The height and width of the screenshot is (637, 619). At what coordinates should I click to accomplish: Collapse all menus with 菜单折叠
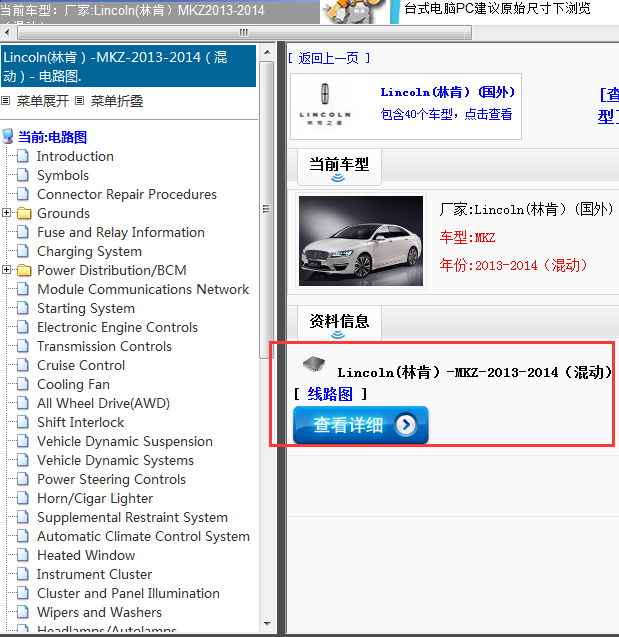[117, 101]
